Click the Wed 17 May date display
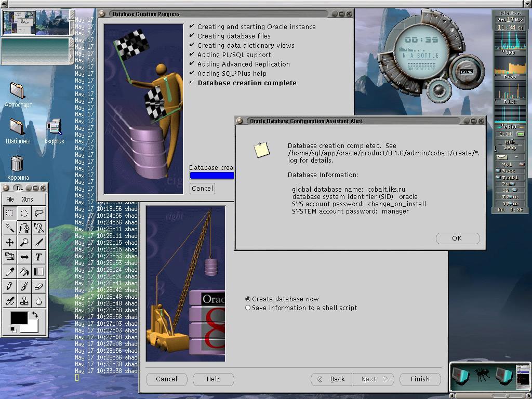Viewport: 532px width, 399px height. pos(510,20)
